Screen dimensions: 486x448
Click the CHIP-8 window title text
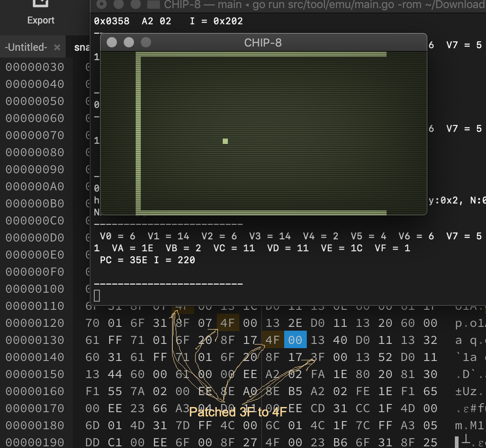click(263, 43)
